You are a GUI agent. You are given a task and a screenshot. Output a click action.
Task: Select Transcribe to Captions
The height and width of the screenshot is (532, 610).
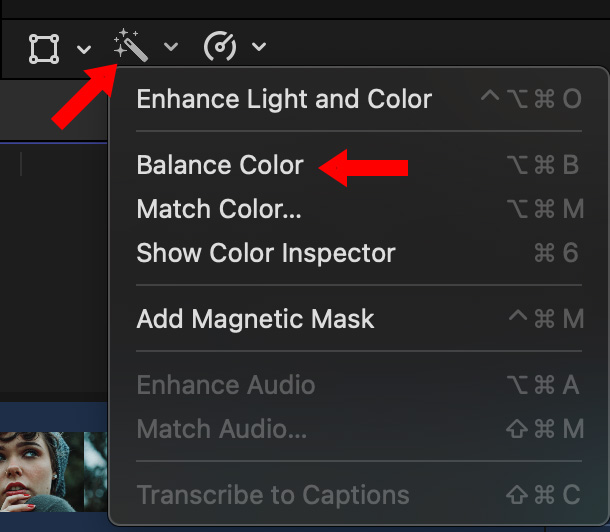tap(273, 495)
